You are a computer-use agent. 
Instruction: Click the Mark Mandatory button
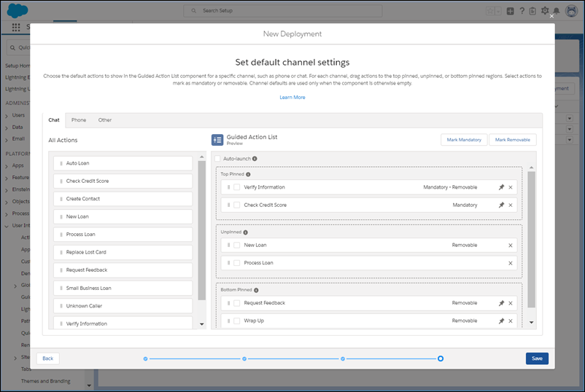click(x=464, y=140)
